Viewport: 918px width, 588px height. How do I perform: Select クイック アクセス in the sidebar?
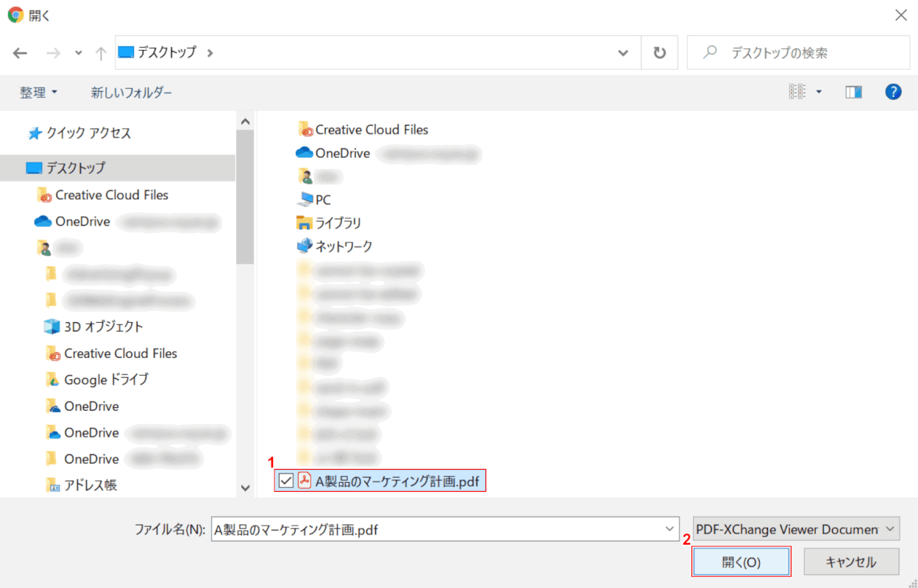pyautogui.click(x=88, y=133)
